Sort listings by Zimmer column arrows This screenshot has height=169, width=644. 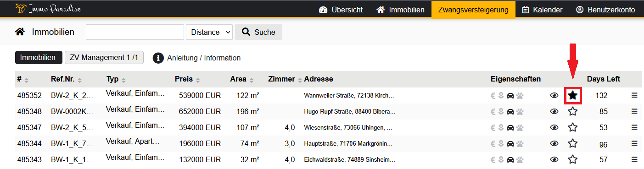pos(300,80)
